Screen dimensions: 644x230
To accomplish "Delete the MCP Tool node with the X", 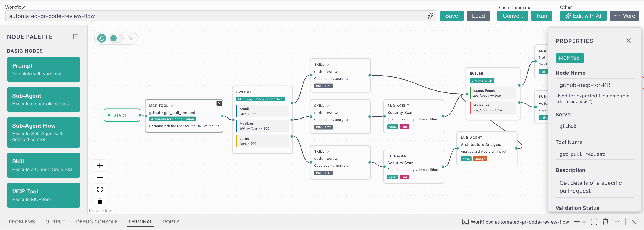I will [219, 103].
